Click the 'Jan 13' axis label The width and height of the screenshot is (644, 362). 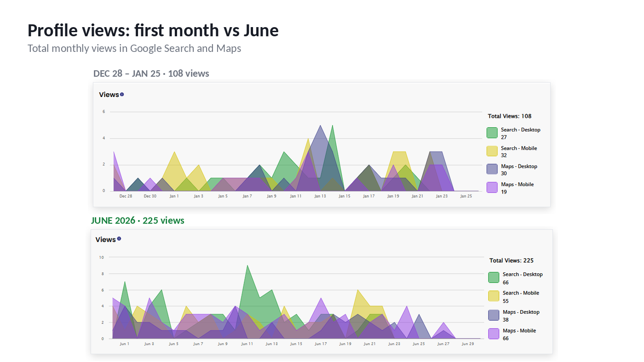(320, 196)
